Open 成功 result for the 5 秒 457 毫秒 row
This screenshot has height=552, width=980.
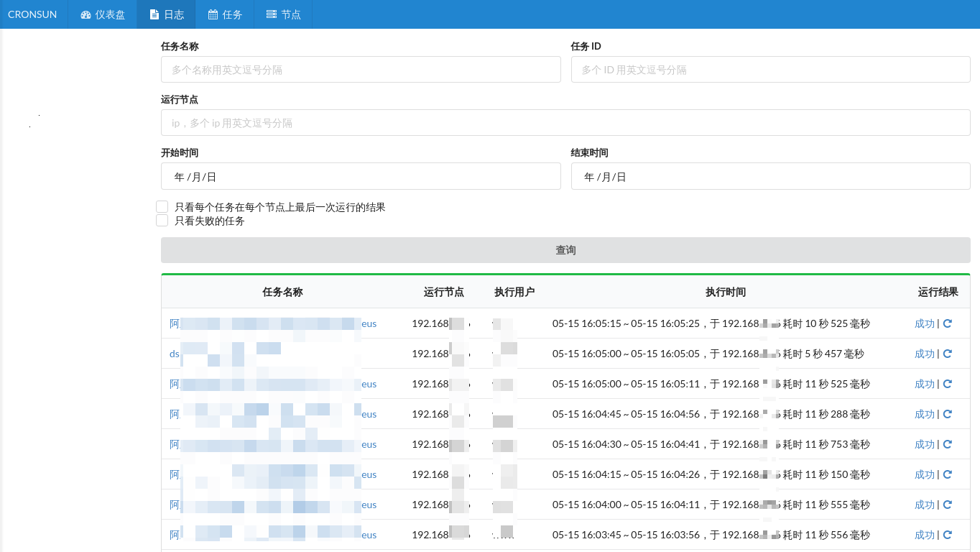925,354
